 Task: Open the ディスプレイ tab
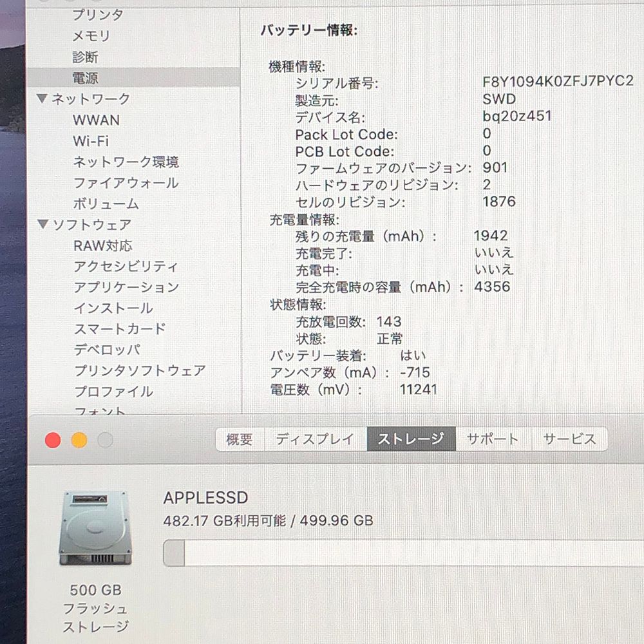316,439
